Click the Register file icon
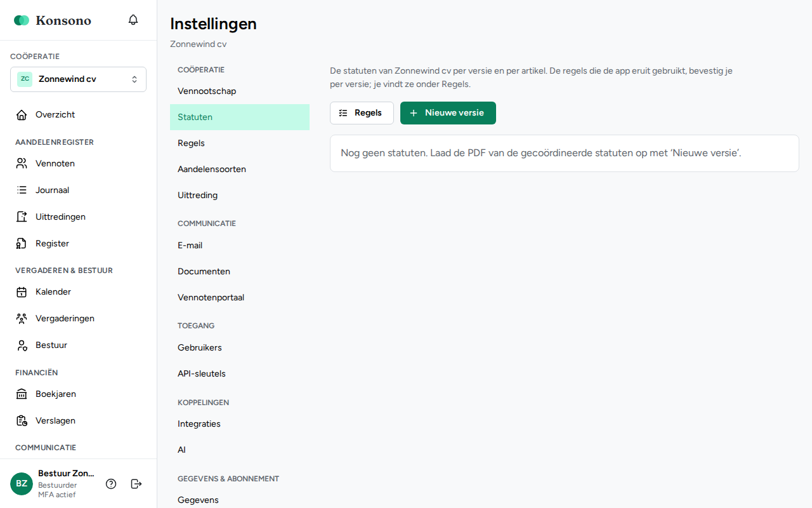The width and height of the screenshot is (812, 508). 22,244
